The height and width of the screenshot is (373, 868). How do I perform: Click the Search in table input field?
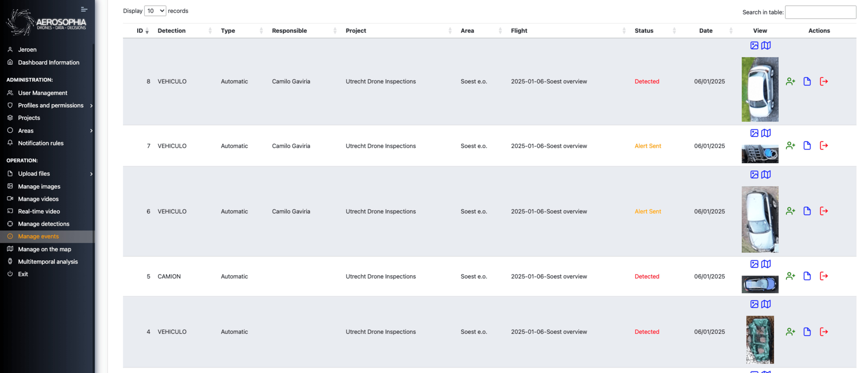point(820,12)
